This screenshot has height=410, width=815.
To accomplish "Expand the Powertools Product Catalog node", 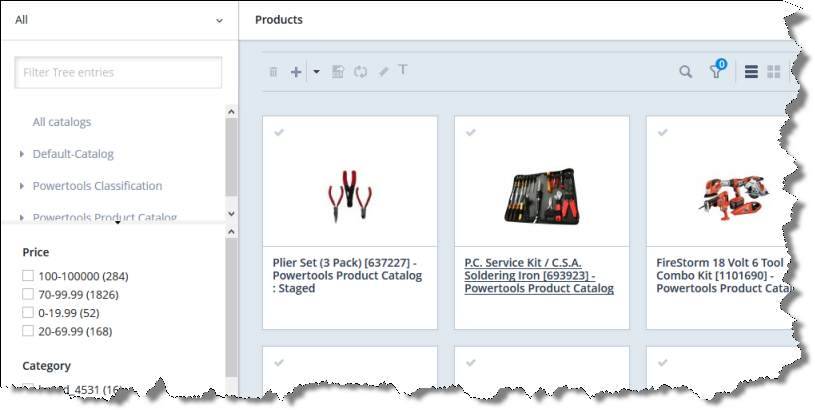I will tap(22, 217).
